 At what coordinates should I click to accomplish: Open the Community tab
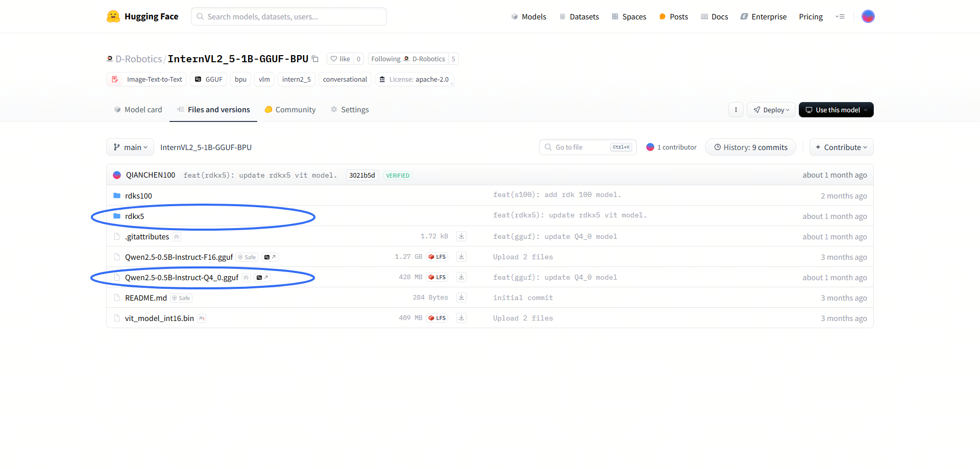click(290, 110)
